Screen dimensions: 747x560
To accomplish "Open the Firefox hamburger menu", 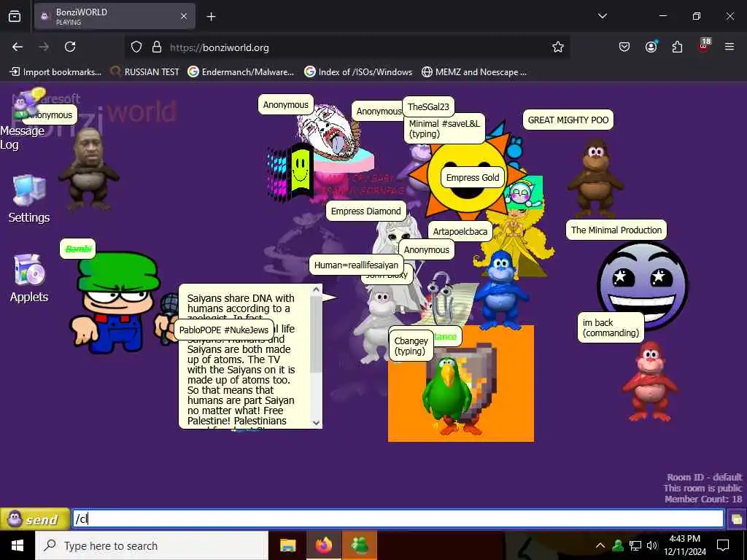I will tap(729, 47).
